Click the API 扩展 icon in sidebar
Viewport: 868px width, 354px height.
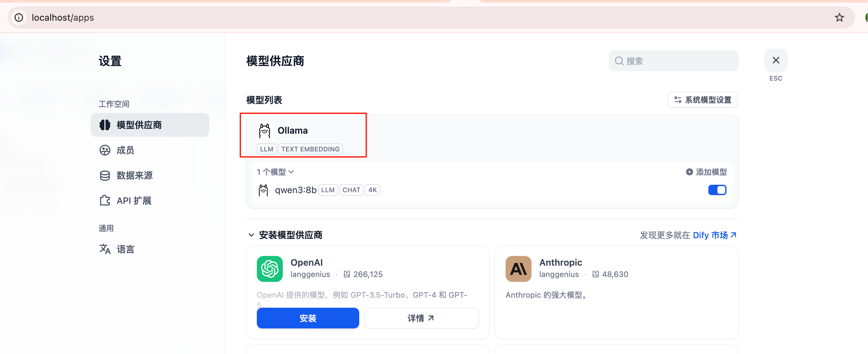[105, 200]
